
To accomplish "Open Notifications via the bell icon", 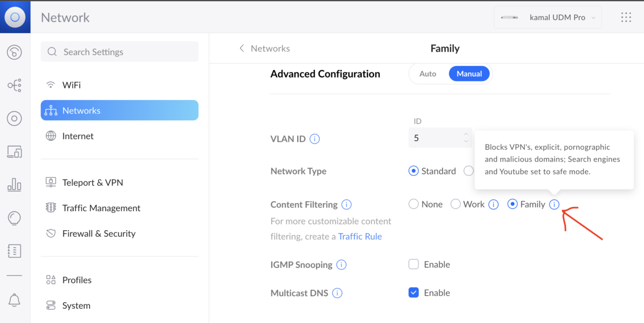I will click(x=14, y=300).
